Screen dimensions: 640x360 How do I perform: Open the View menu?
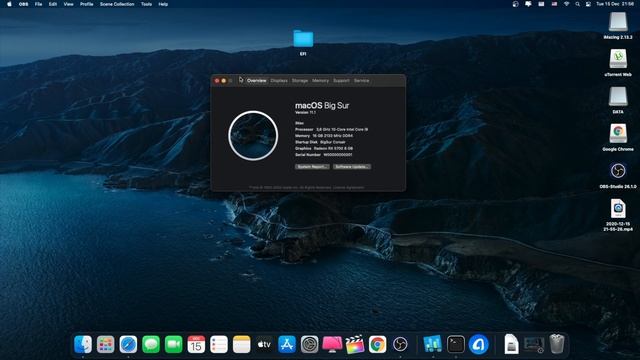click(x=69, y=4)
